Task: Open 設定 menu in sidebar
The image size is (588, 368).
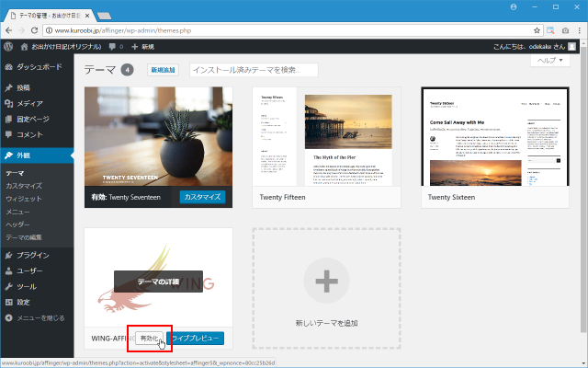Action: (37, 303)
